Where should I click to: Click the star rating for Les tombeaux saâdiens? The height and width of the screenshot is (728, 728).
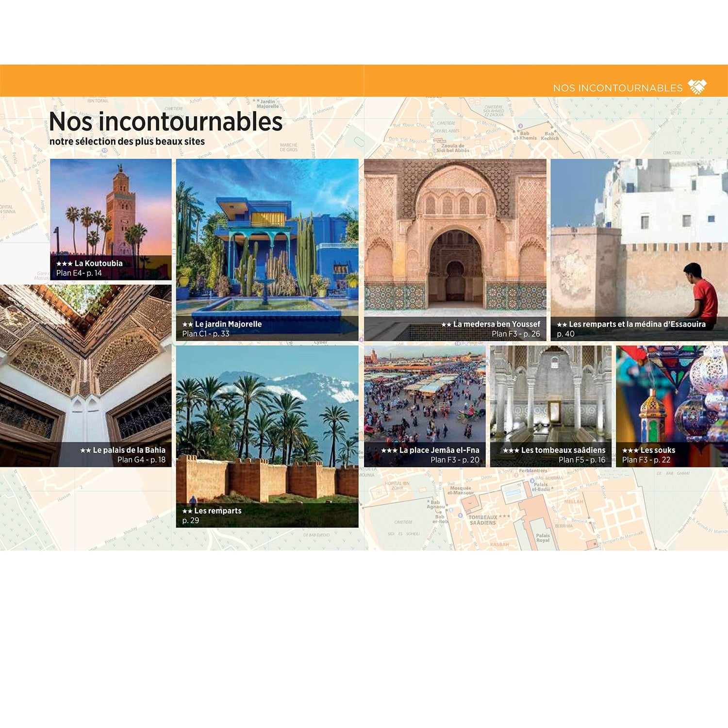pos(511,449)
